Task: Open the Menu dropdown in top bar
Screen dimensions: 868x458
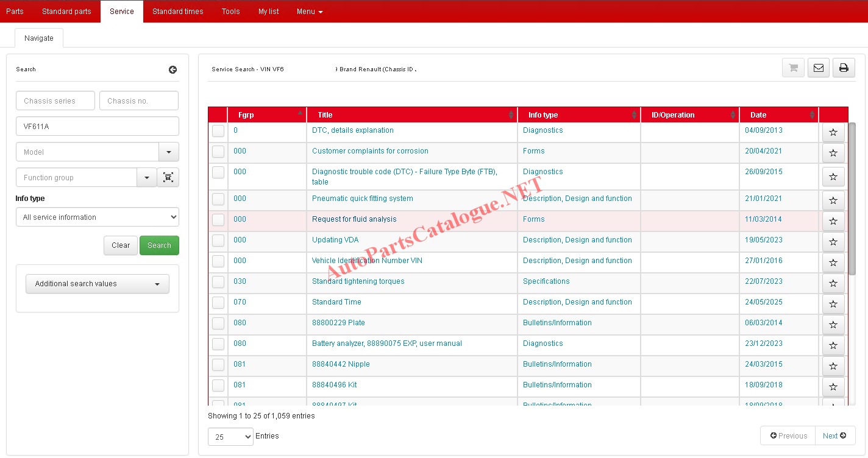Action: pyautogui.click(x=309, y=12)
